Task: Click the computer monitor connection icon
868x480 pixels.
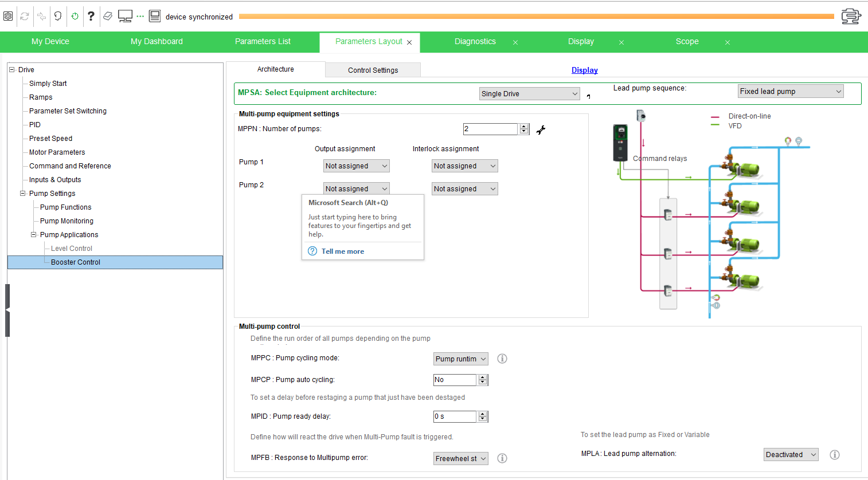Action: click(x=125, y=16)
